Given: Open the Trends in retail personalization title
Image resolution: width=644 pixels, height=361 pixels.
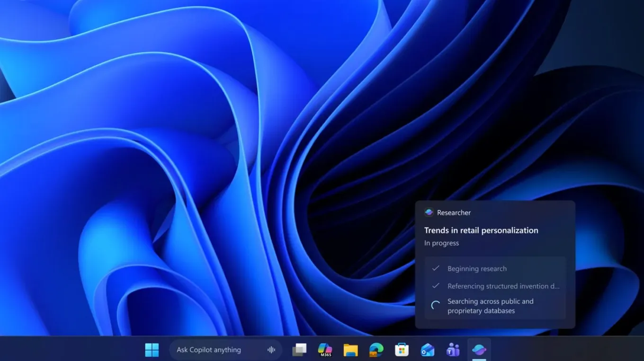Looking at the screenshot, I should coord(481,230).
